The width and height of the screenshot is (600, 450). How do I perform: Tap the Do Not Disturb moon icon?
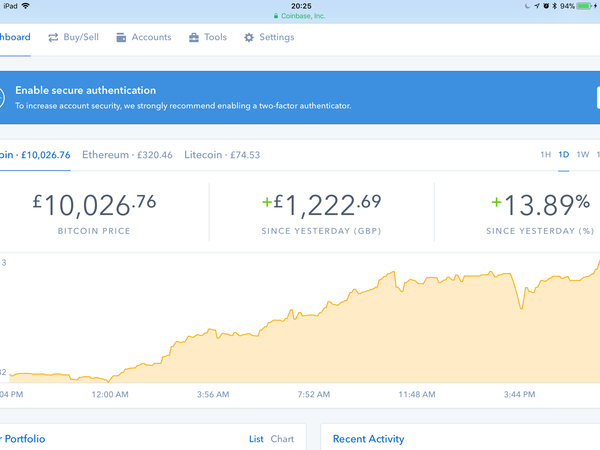[528, 6]
